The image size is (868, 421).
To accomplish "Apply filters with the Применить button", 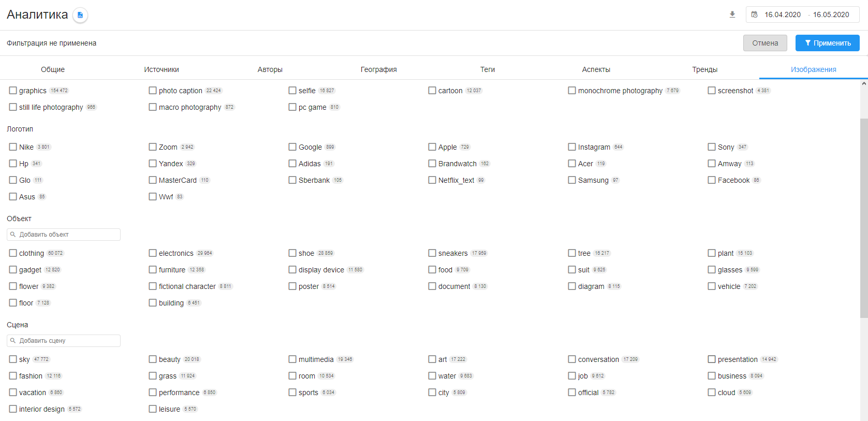I will pyautogui.click(x=827, y=43).
